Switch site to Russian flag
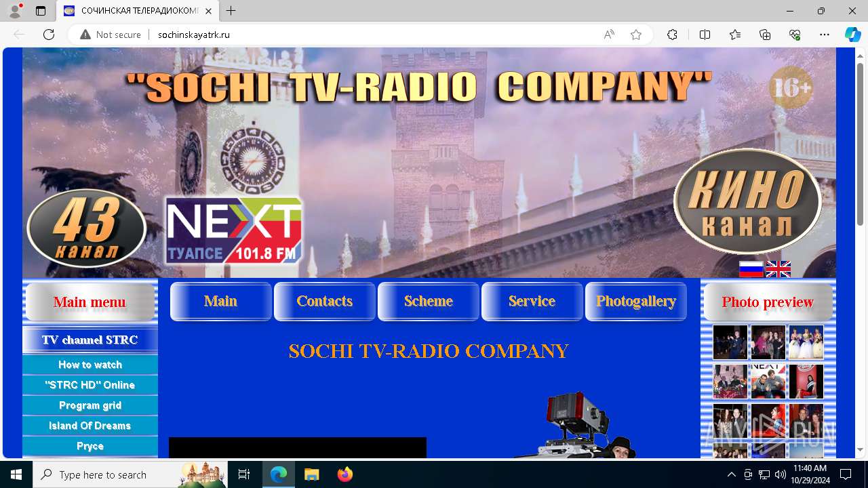 point(751,269)
